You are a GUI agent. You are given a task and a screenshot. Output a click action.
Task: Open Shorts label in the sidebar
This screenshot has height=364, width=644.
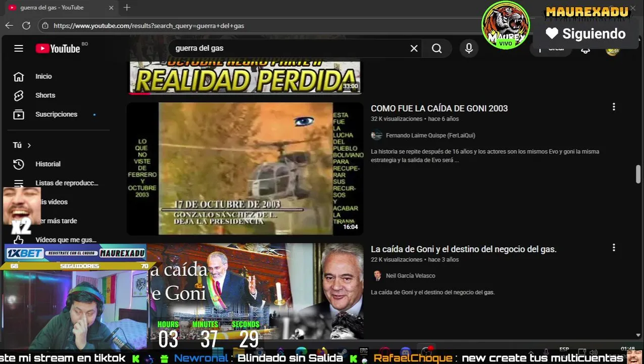pyautogui.click(x=45, y=96)
